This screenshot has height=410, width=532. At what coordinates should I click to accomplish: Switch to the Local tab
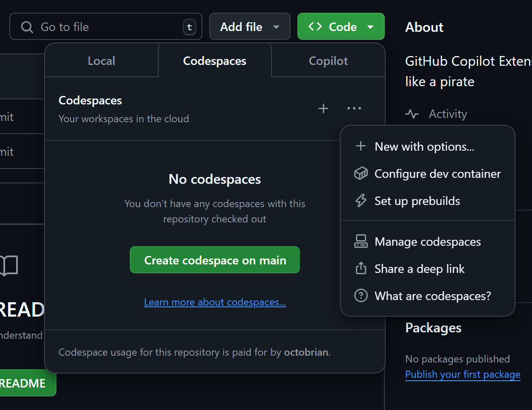101,60
